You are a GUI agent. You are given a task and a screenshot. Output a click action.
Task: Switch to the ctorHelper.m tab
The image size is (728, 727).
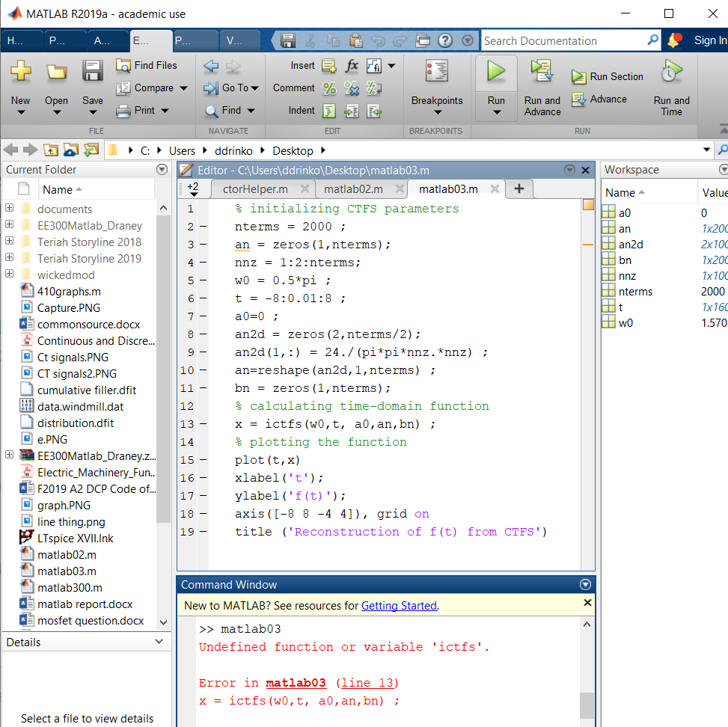pos(255,189)
